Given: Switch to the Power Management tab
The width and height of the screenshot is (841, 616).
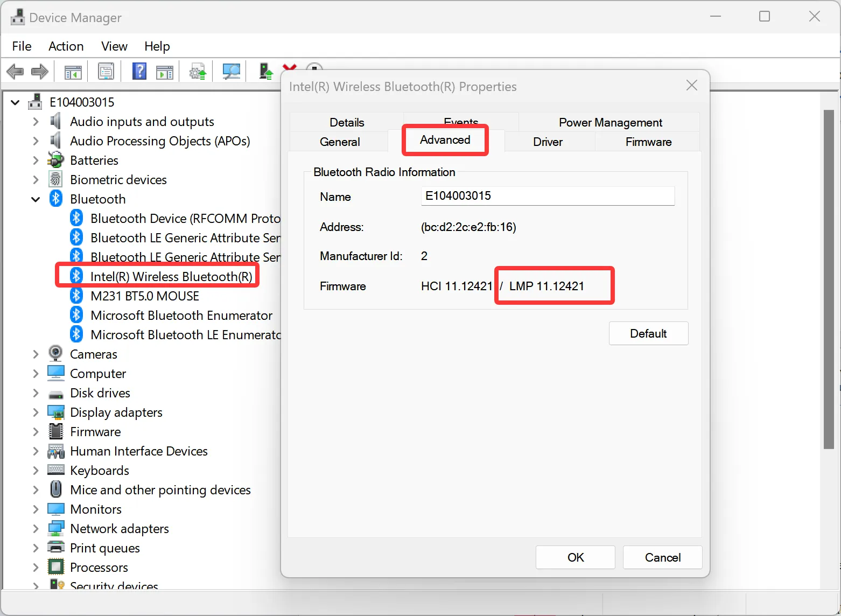Looking at the screenshot, I should pos(610,122).
